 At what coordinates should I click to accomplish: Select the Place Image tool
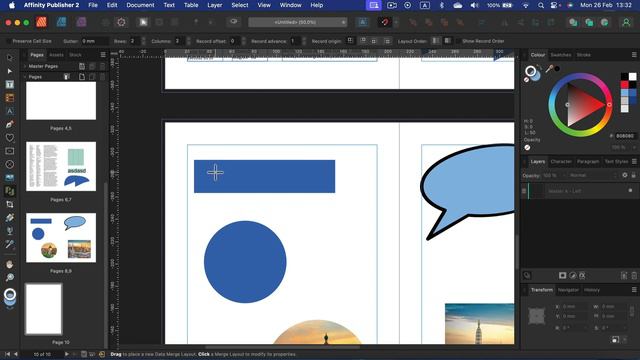(10, 178)
